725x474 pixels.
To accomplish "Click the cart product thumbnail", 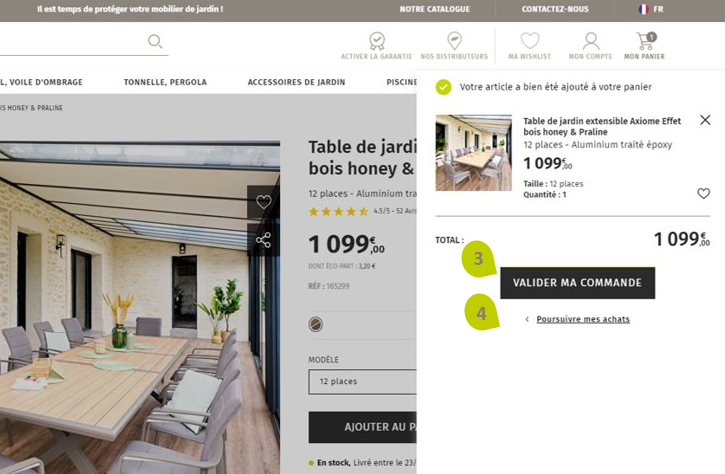I will (473, 153).
